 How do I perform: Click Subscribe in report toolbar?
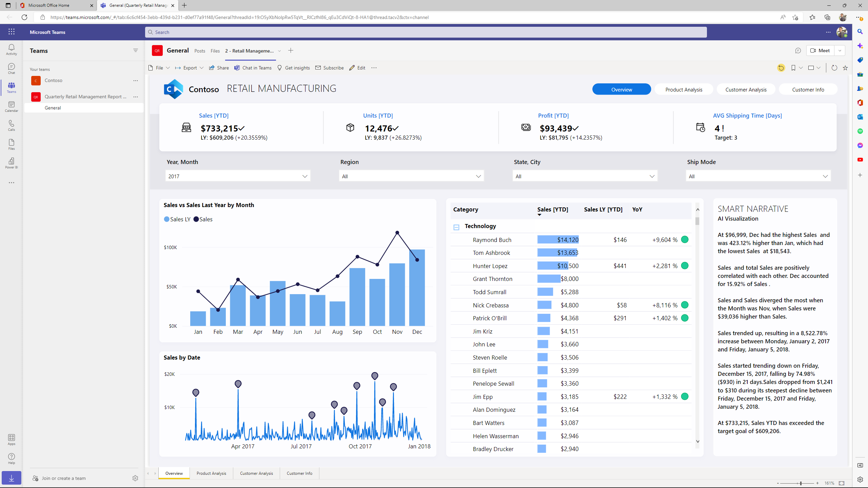tap(329, 68)
